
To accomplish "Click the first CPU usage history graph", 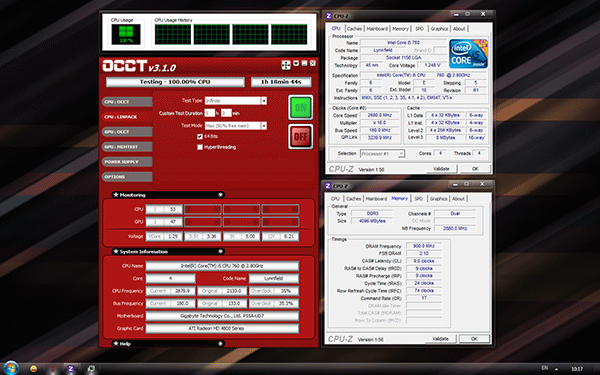I will coord(173,34).
